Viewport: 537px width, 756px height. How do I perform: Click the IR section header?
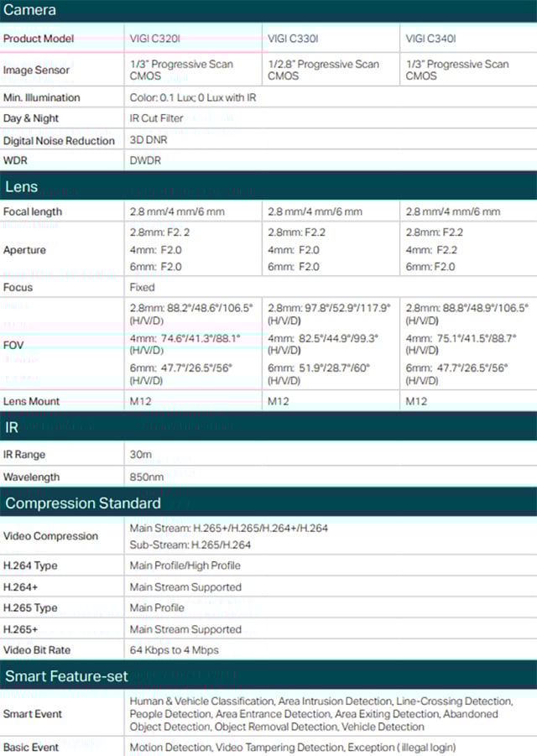pyautogui.click(x=268, y=427)
